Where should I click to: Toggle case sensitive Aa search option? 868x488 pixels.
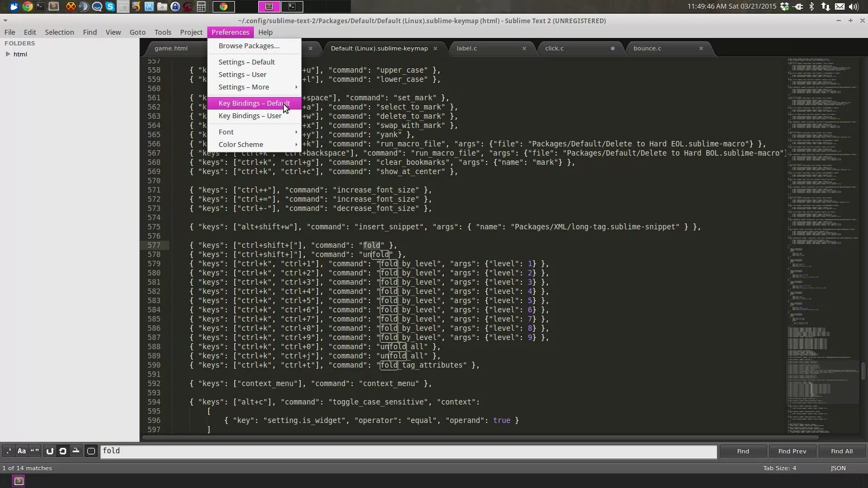pyautogui.click(x=22, y=451)
